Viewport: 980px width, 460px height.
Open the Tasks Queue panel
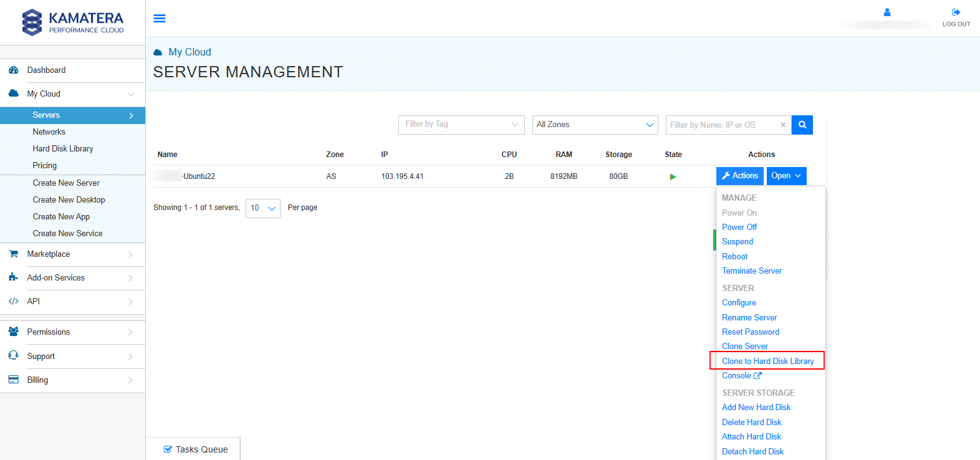point(195,449)
